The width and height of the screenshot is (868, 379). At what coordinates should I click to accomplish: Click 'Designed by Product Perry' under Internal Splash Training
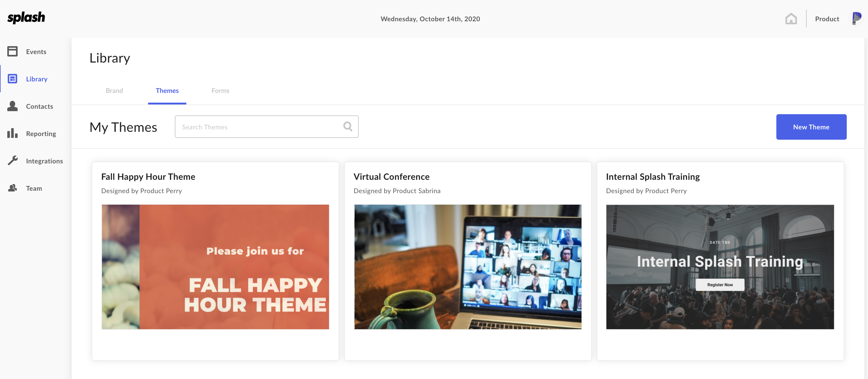coord(646,191)
